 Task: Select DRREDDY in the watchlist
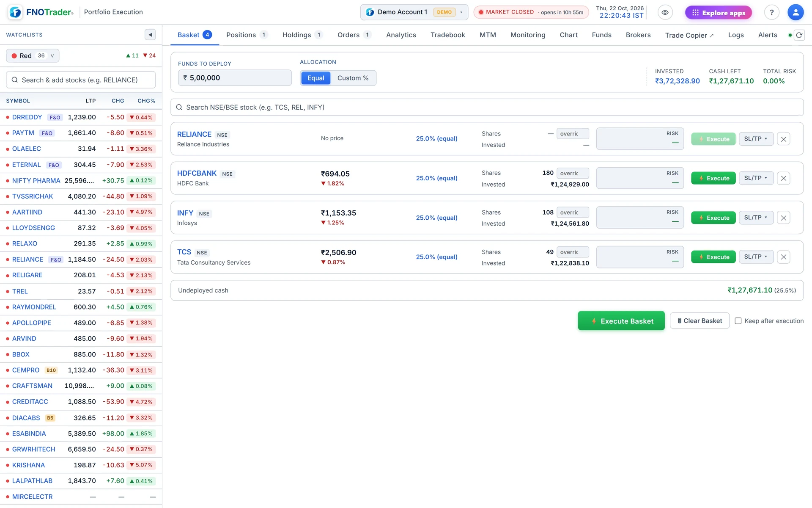[27, 117]
